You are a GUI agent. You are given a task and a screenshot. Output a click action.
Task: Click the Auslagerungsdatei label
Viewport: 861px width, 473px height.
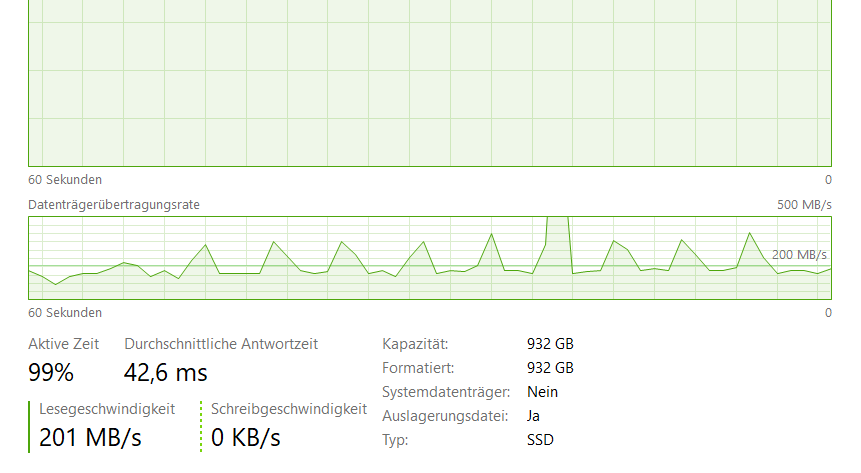point(445,416)
